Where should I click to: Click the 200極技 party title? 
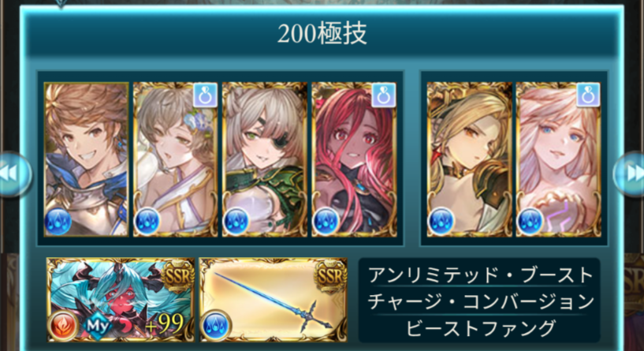(322, 34)
